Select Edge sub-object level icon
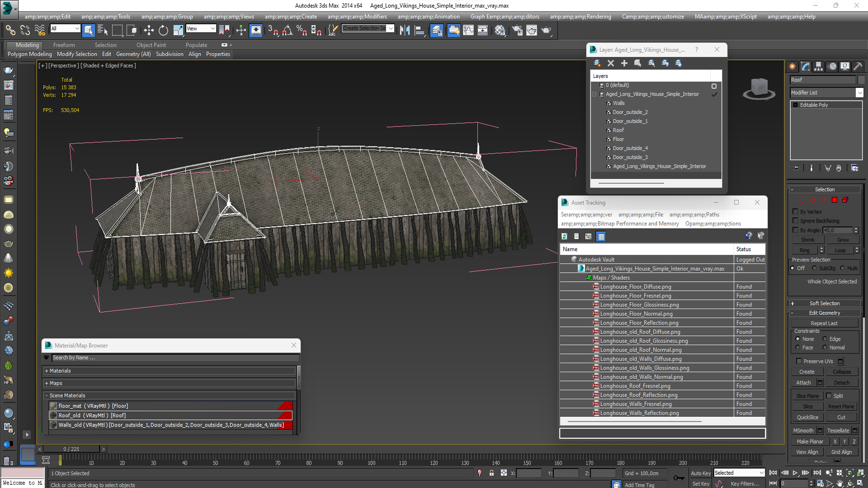The width and height of the screenshot is (868, 488). 813,200
